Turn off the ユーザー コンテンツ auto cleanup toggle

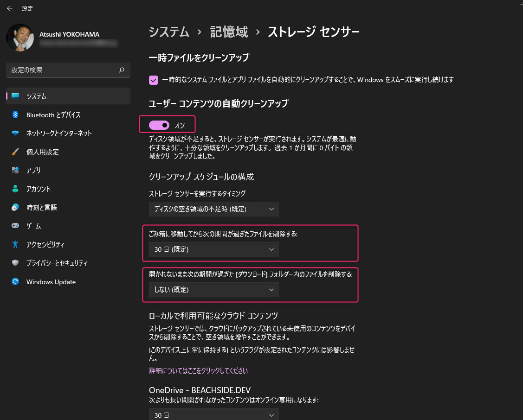click(x=159, y=125)
